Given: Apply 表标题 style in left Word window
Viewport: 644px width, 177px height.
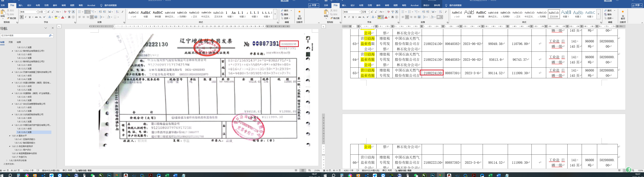Looking at the screenshot, I should (158, 14).
